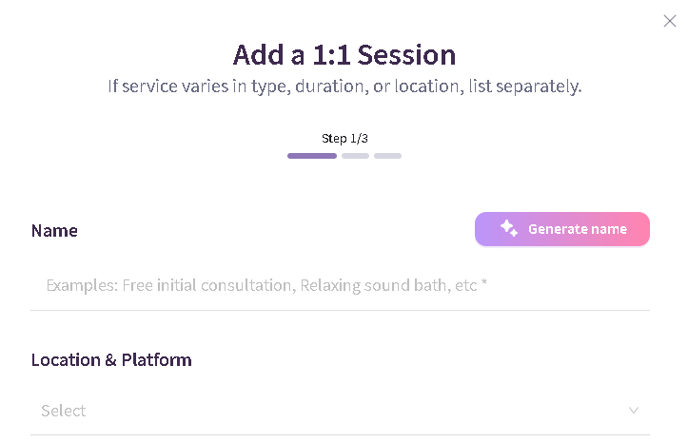Click the underline beneath the Location dropdown
Viewport: 688px width, 442px height.
pyautogui.click(x=340, y=435)
